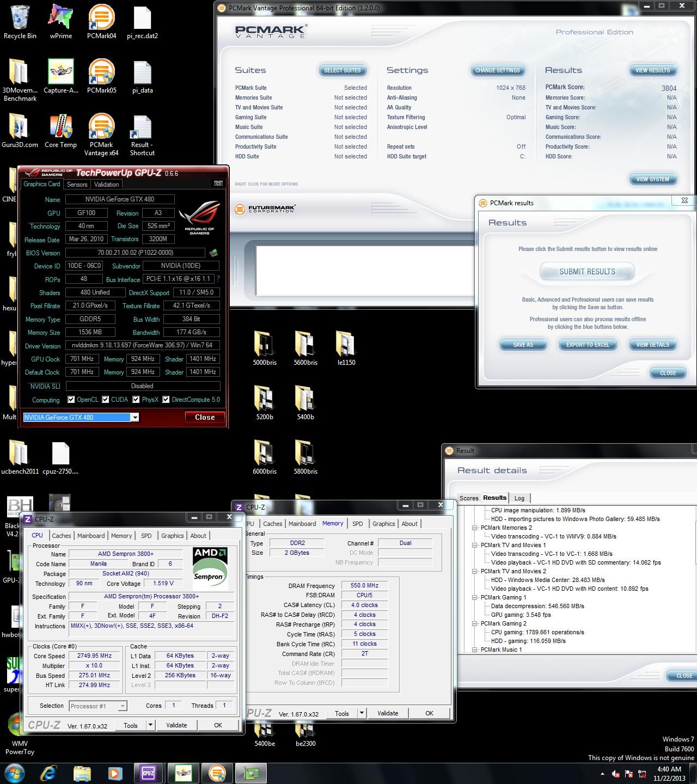Click VIEW SYSTEM button in PCMark Vantage
This screenshot has height=784, width=697.
click(x=652, y=179)
